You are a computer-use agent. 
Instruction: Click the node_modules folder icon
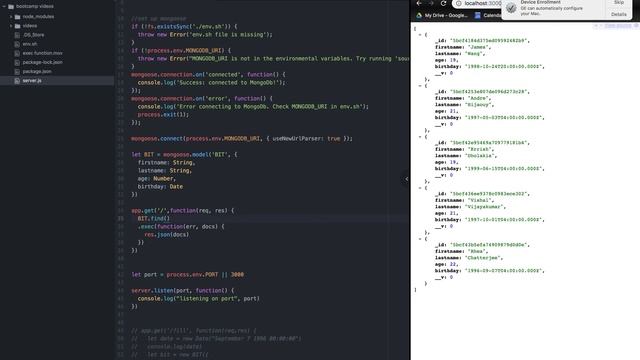[x=17, y=17]
